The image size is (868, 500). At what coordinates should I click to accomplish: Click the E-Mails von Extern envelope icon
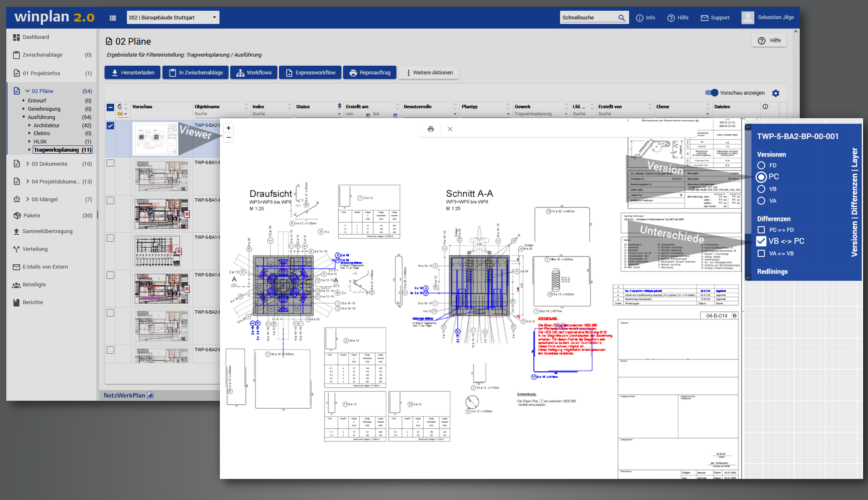click(17, 267)
